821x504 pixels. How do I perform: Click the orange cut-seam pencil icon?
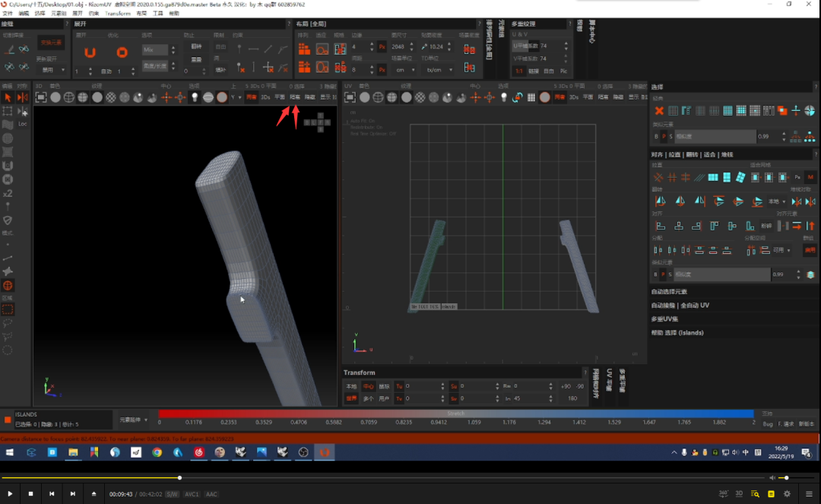click(9, 49)
